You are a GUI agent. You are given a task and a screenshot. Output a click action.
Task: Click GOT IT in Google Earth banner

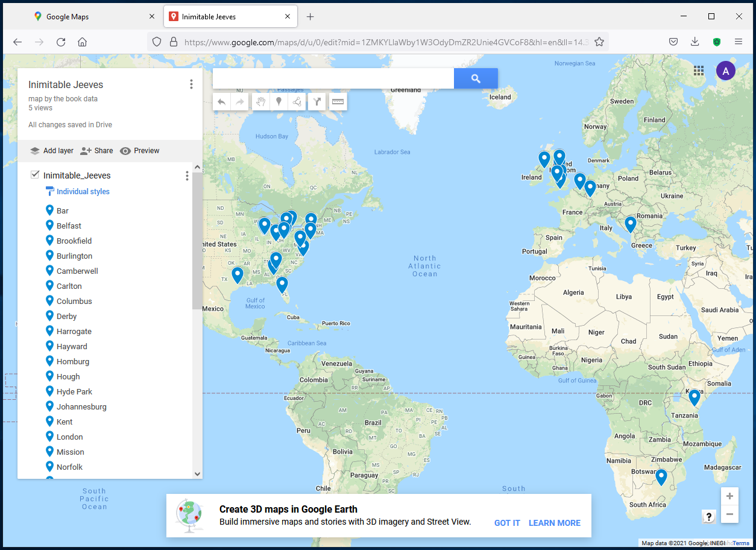[x=507, y=523]
